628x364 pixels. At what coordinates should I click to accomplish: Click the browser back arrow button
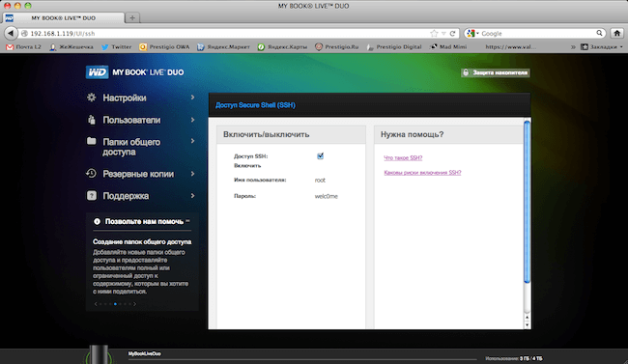click(x=11, y=33)
